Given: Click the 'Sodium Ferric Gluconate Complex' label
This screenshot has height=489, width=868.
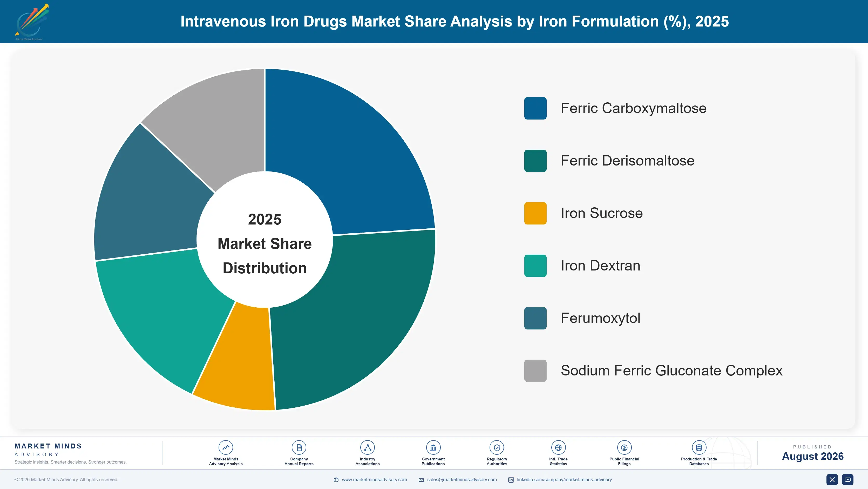Looking at the screenshot, I should pyautogui.click(x=672, y=371).
